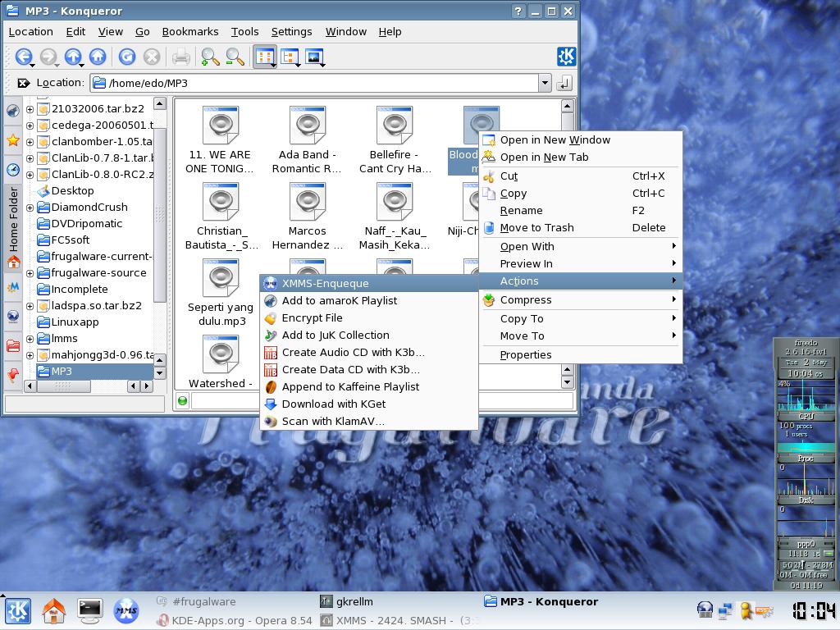Click the Go button beside location field
840x630 pixels.
point(564,83)
